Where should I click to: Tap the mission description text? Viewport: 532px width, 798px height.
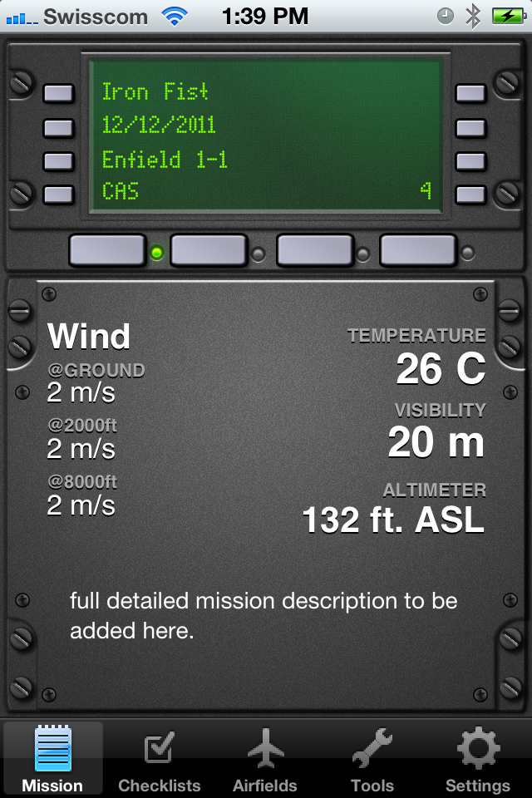pyautogui.click(x=264, y=615)
